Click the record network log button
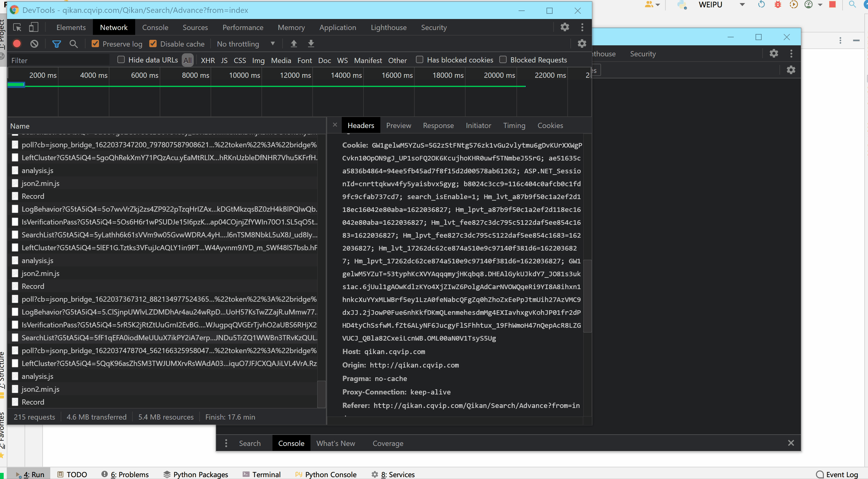Viewport: 868px width, 479px height. (x=17, y=44)
